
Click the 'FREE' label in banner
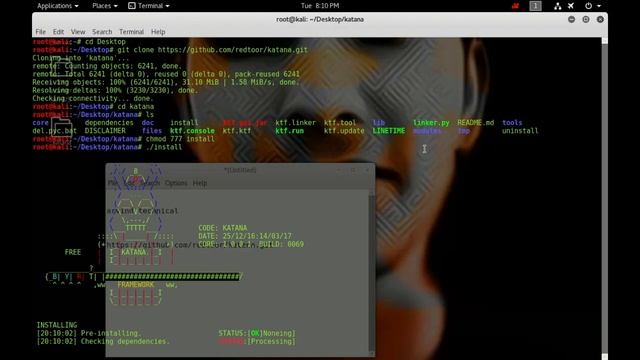tap(73, 252)
